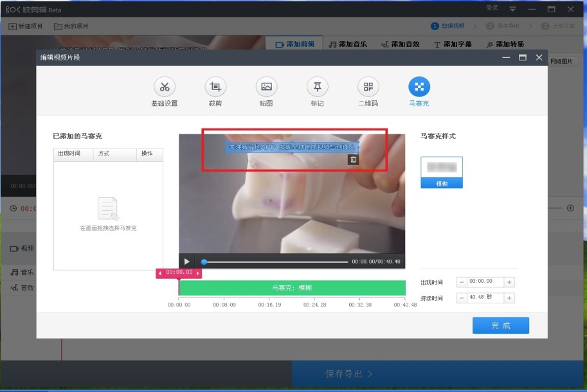Minimize the 编辑视频片段 dialog

506,57
